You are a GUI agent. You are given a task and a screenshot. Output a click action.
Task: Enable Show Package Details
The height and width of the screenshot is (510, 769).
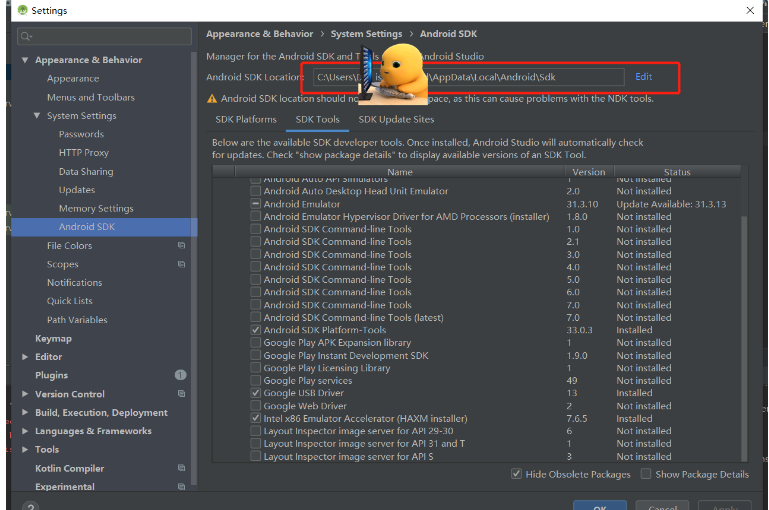[x=646, y=474]
